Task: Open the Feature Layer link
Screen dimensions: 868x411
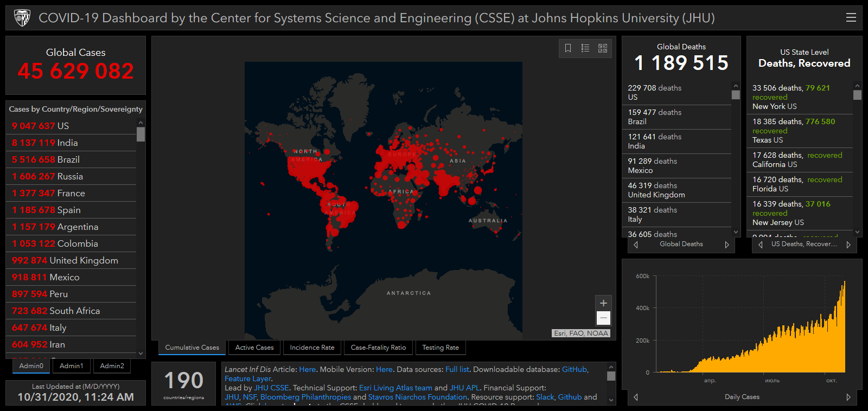Action: [248, 378]
